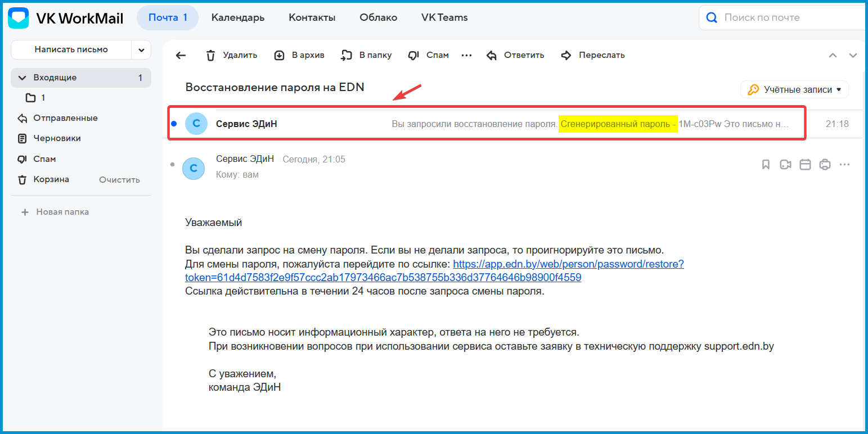This screenshot has width=868, height=434.
Task: Click the message subject Восстановление пароля на EDN
Action: 275,87
